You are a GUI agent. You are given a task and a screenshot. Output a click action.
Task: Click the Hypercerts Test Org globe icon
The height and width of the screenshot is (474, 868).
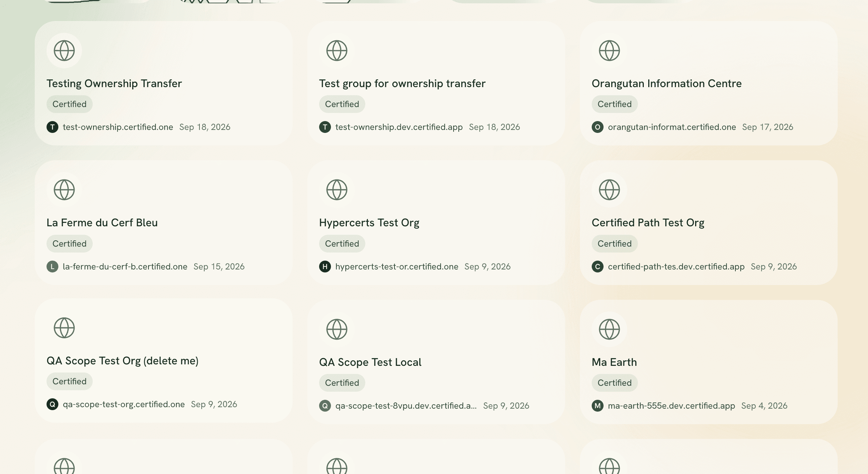[337, 190]
